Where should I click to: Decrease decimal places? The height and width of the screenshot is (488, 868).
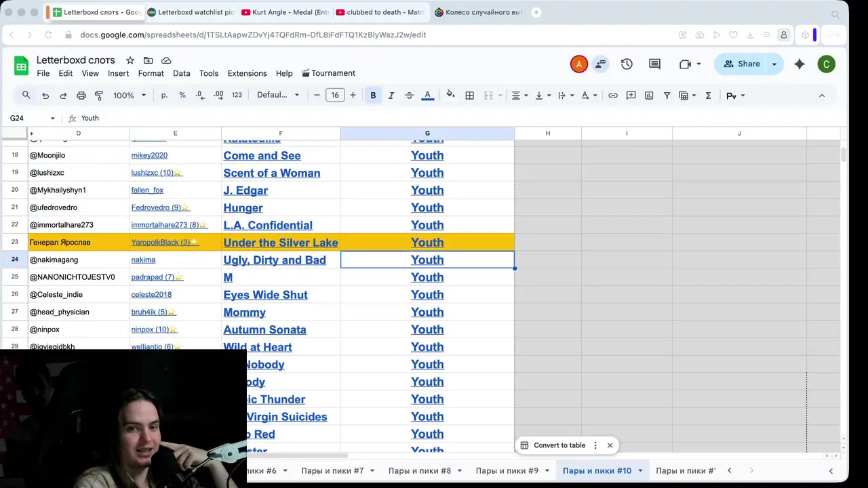tap(200, 96)
